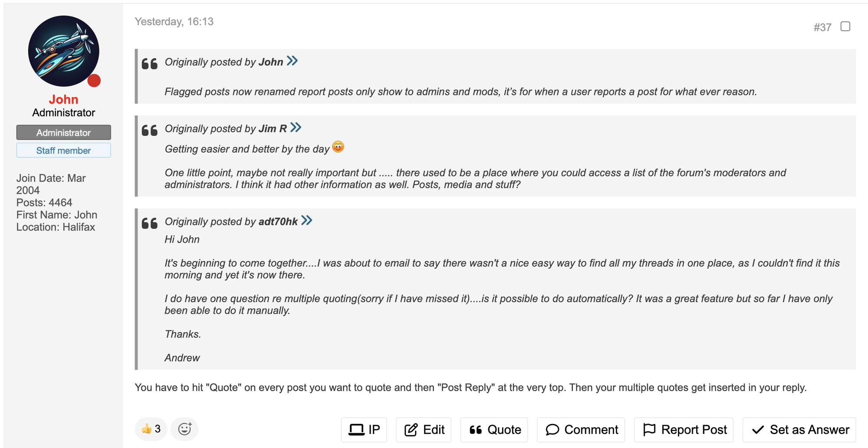
Task: View adt70hk's original post via arrow
Action: tap(307, 221)
